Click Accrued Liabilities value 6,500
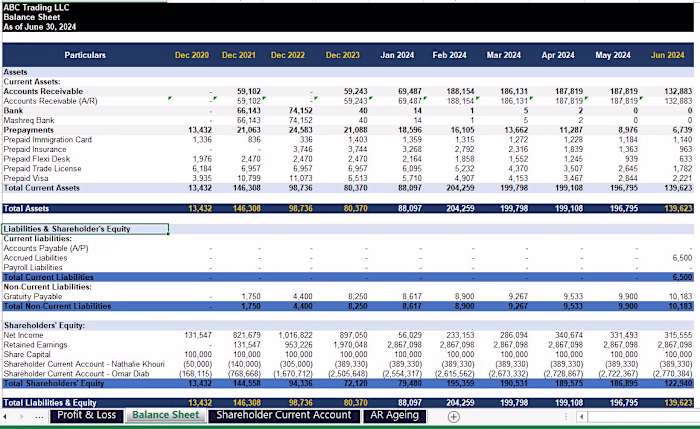 coord(682,258)
